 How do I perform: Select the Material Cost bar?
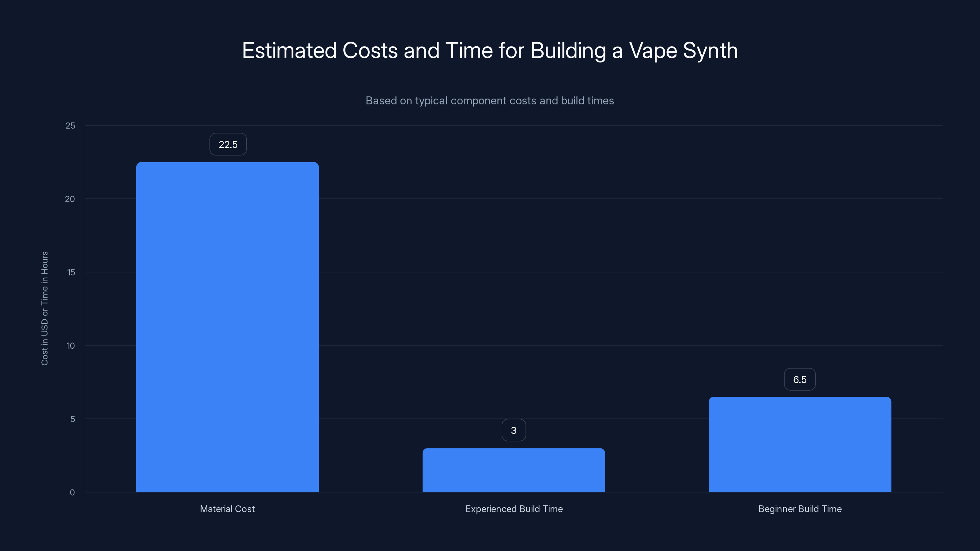(x=227, y=327)
